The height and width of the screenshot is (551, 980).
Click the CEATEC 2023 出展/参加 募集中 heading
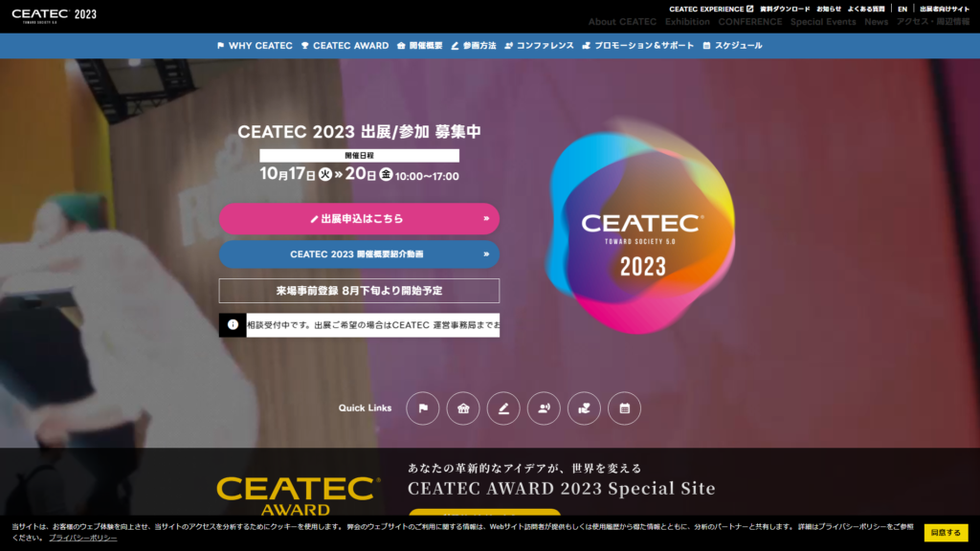(360, 132)
